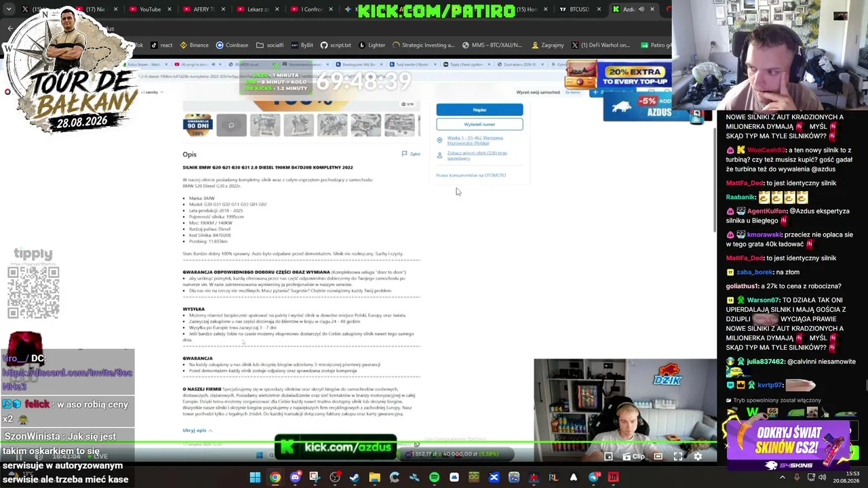Image resolution: width=868 pixels, height=488 pixels.
Task: Open the react TikTok bookmark
Action: click(x=161, y=45)
